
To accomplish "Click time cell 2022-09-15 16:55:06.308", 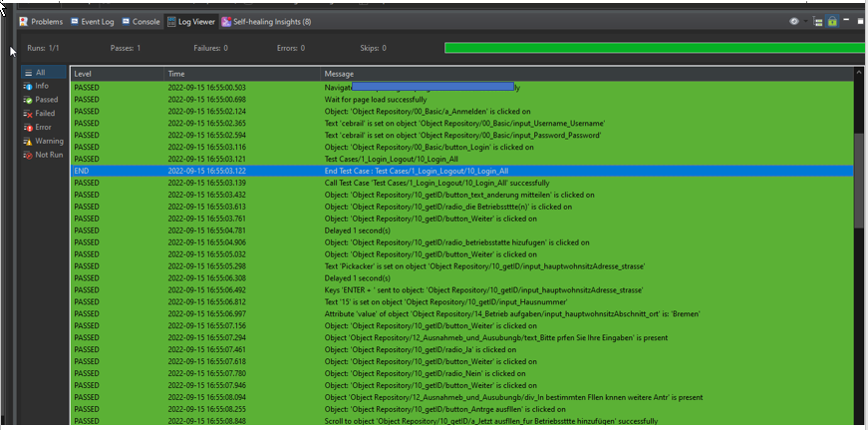I will [207, 278].
